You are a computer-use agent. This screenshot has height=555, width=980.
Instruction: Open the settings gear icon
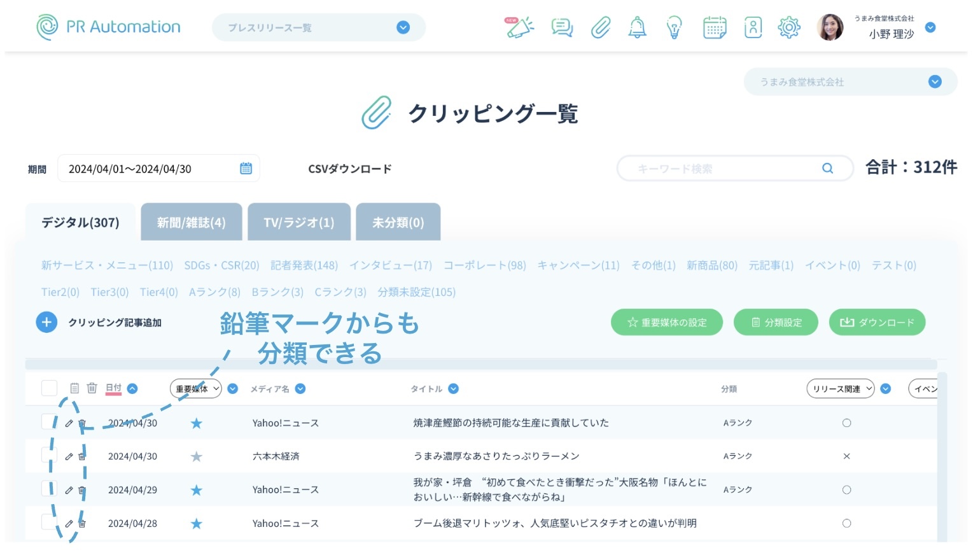click(x=788, y=27)
